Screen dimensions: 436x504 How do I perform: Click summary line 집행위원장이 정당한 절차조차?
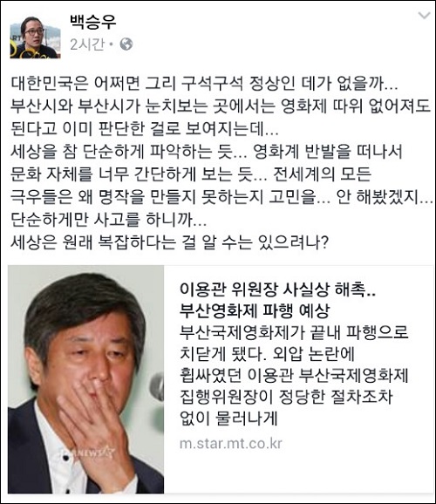(x=286, y=397)
